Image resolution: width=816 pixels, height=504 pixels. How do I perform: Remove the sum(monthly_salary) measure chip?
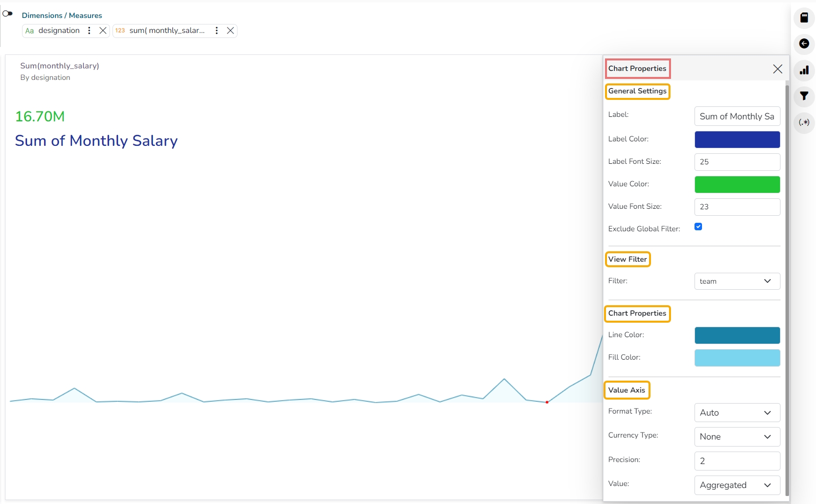click(230, 30)
